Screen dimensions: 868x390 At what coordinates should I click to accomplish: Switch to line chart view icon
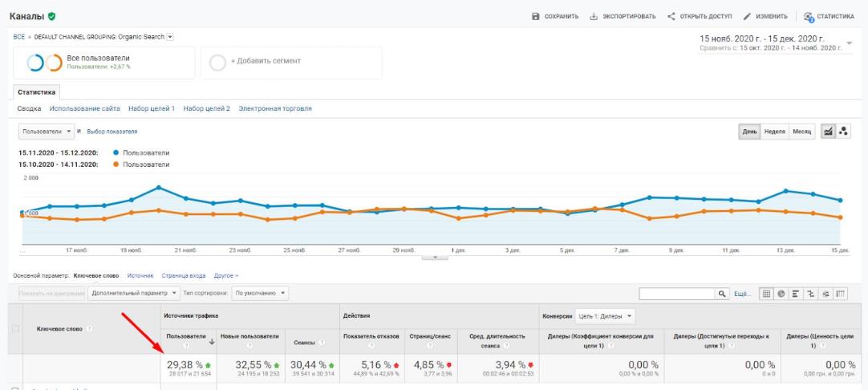(828, 132)
